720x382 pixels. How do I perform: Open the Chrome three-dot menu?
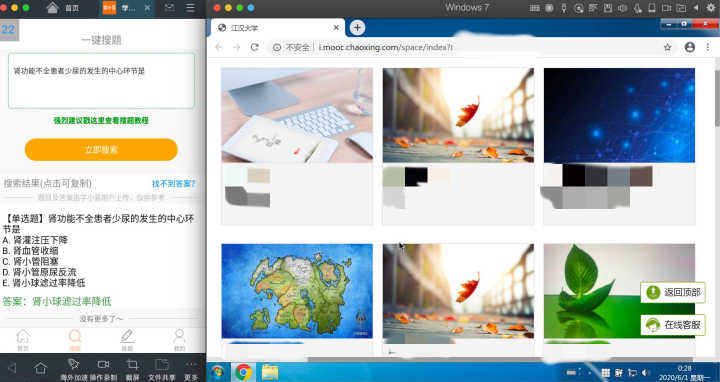tap(708, 47)
